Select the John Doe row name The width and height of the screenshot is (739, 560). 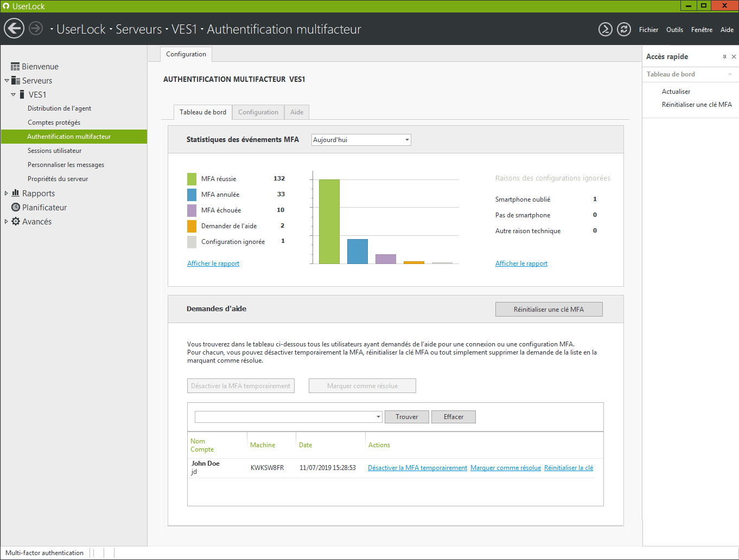click(x=206, y=464)
